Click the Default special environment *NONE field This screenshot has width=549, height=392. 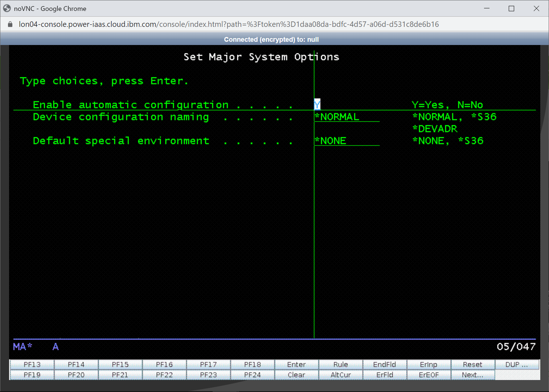tap(347, 141)
